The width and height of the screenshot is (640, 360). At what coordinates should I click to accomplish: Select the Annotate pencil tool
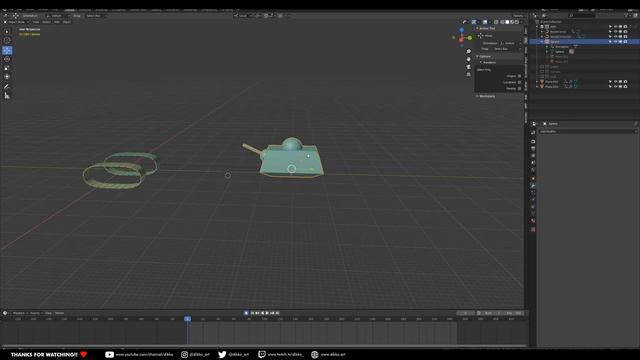pos(7,87)
